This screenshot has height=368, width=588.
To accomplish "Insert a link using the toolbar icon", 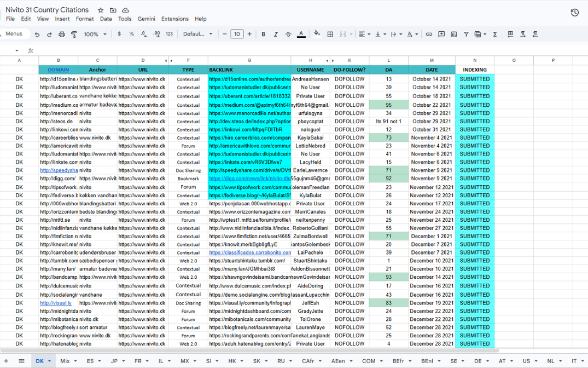I will pos(429,34).
